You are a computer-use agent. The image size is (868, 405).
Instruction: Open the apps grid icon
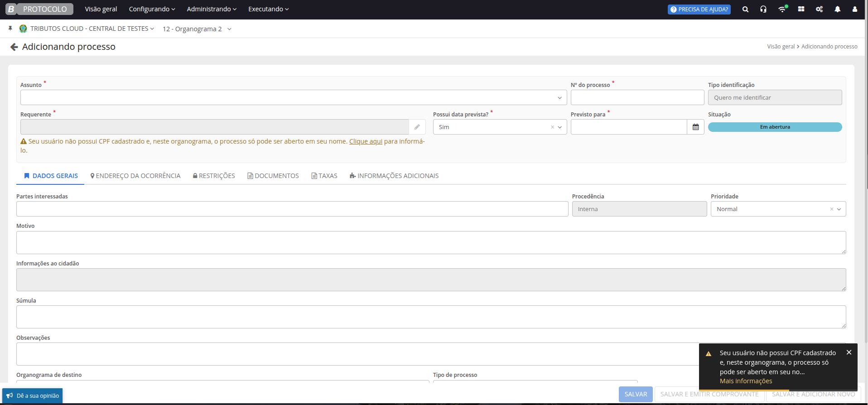point(801,9)
